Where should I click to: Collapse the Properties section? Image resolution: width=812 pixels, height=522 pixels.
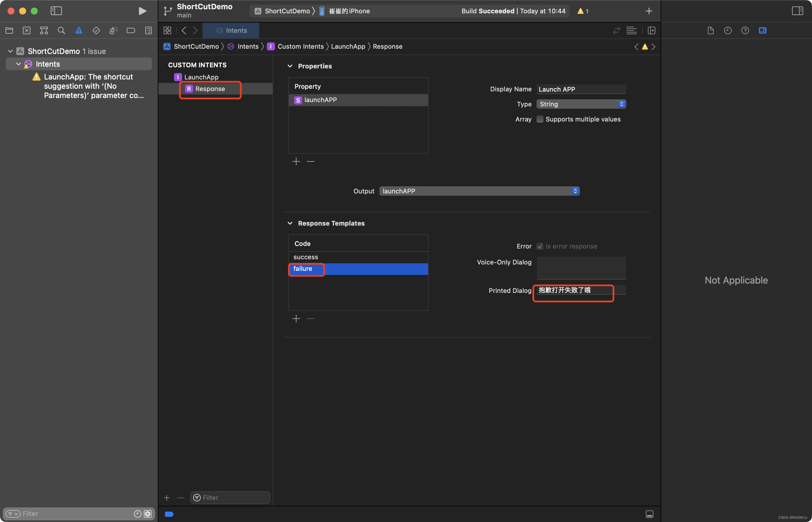tap(290, 66)
